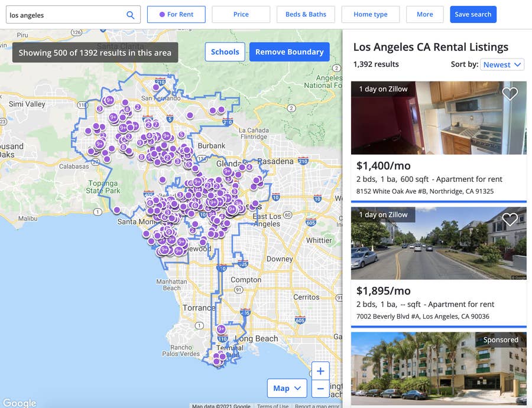
Task: Click the Terms of Use link
Action: tap(273, 406)
